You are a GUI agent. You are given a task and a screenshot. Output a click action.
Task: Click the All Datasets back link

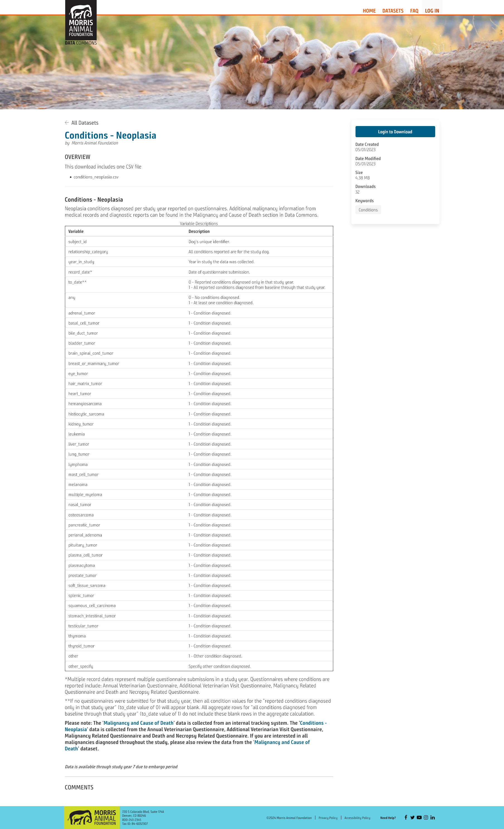(x=85, y=123)
